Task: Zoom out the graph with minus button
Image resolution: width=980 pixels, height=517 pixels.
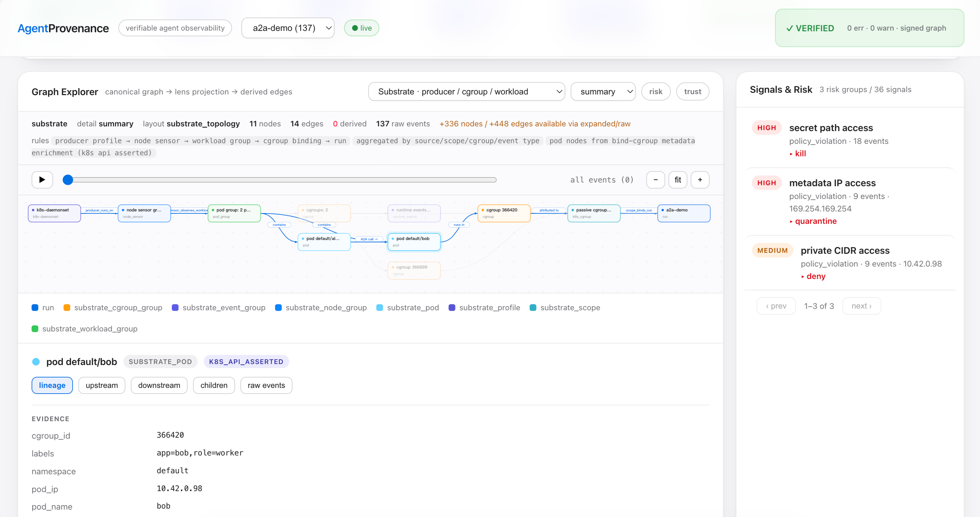Action: point(655,180)
